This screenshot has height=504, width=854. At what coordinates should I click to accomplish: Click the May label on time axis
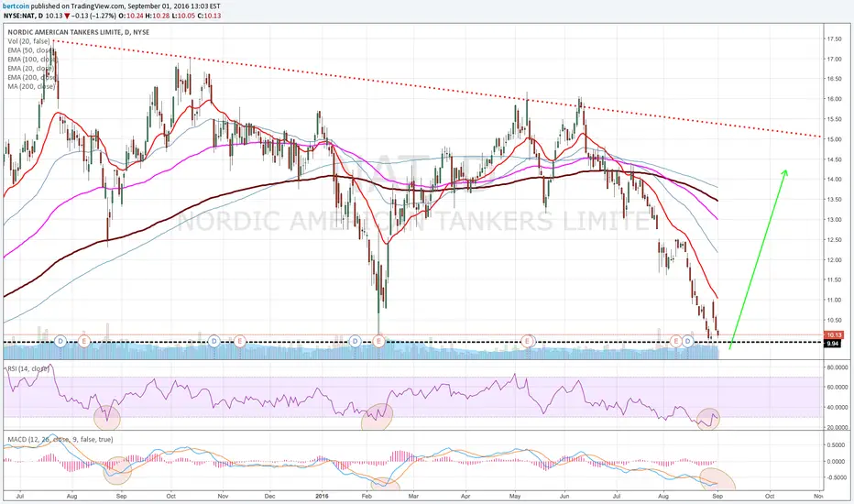tap(515, 497)
